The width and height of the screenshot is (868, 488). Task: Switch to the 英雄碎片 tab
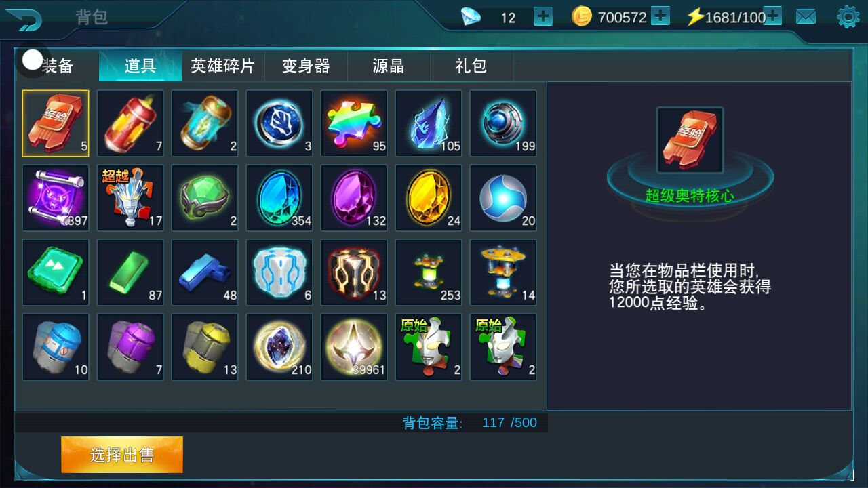coord(222,66)
